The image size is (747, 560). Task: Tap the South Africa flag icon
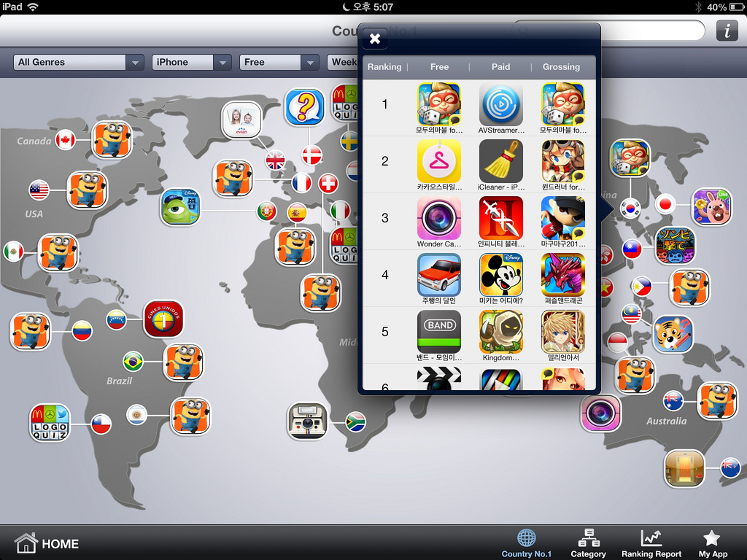(355, 422)
